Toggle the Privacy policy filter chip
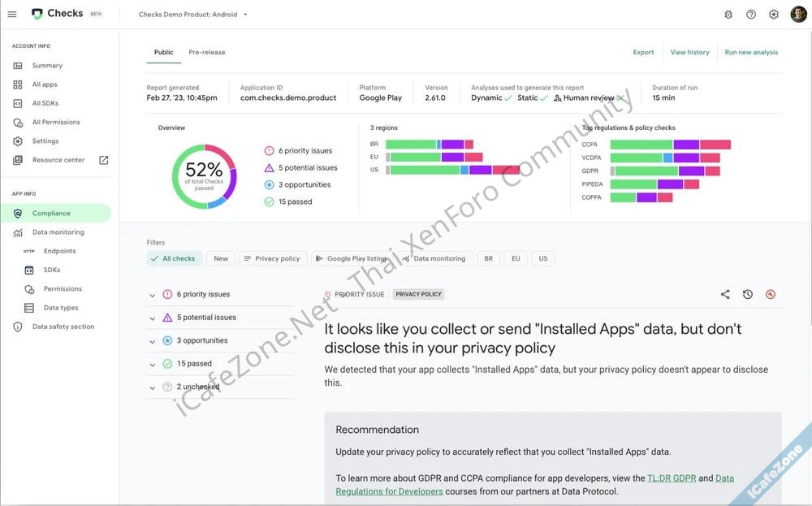 click(271, 258)
